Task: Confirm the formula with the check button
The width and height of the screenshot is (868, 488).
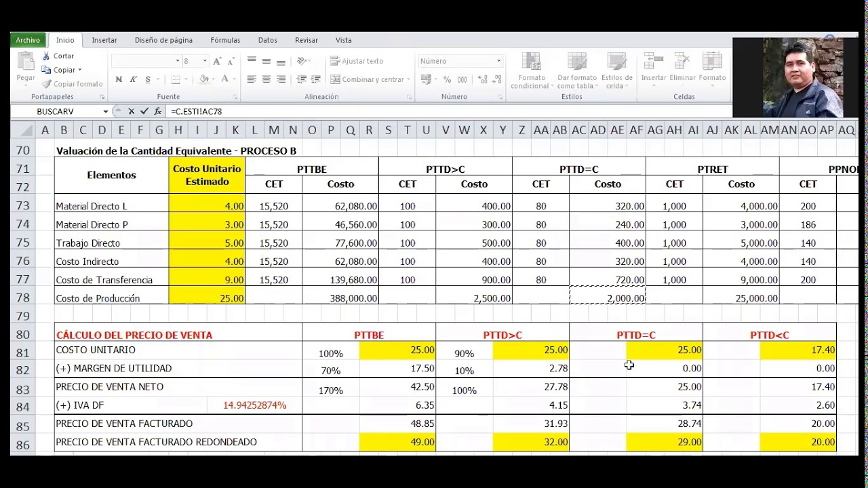Action: (x=144, y=111)
